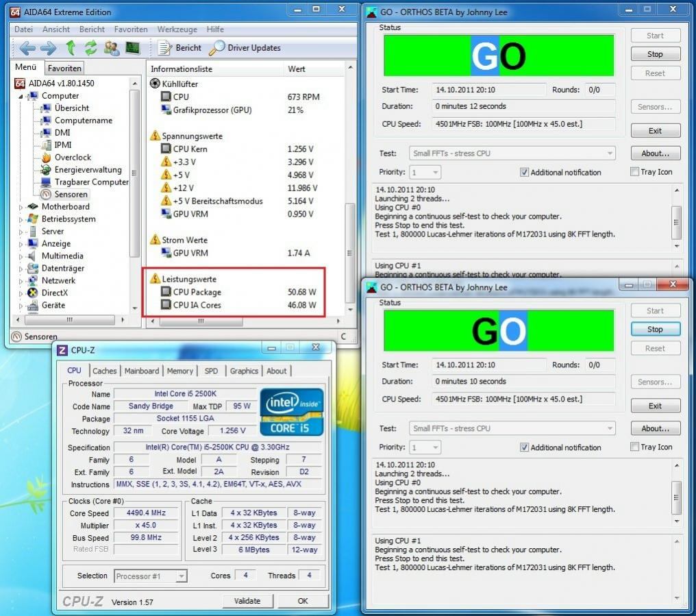Click Exit in the upper ORTHOS window

(655, 131)
